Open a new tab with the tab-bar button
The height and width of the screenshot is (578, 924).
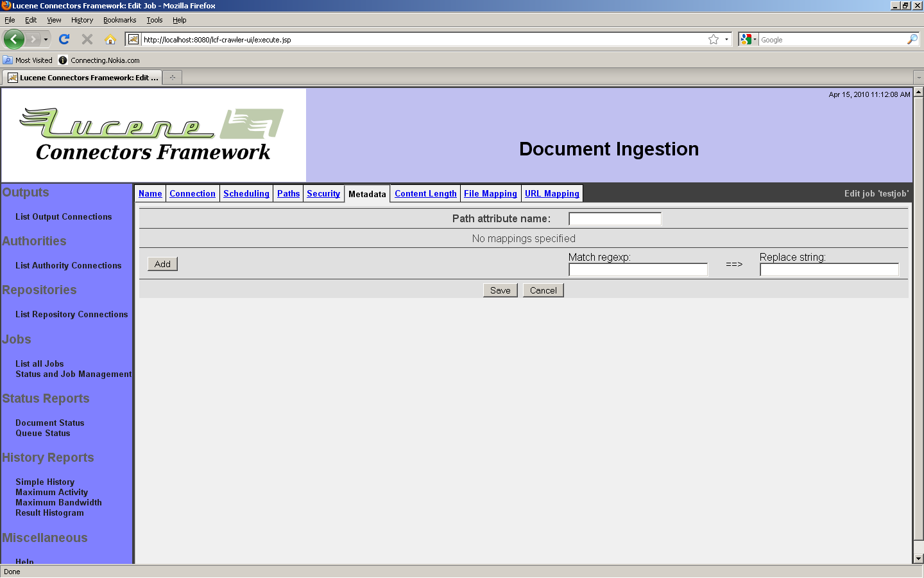tap(172, 78)
